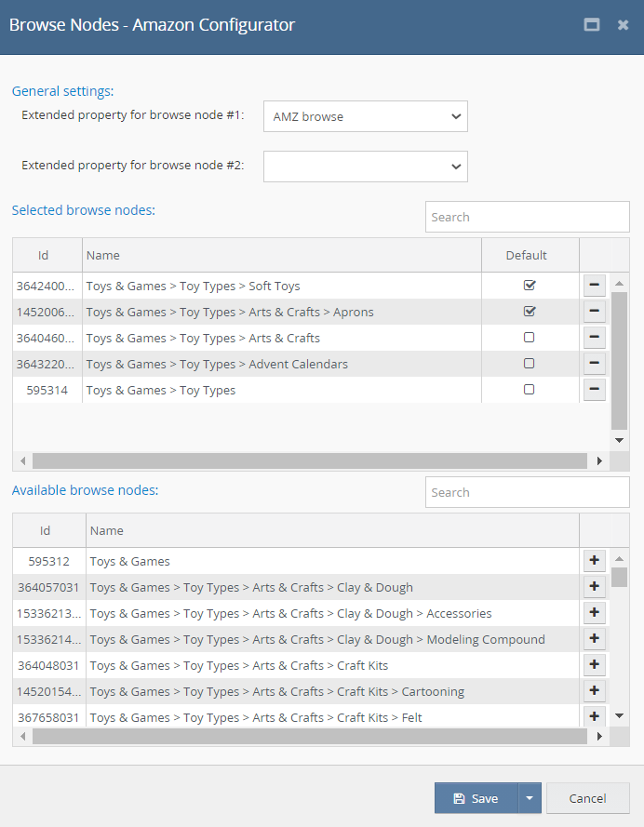Expand the Save button dropdown arrow

(x=529, y=798)
